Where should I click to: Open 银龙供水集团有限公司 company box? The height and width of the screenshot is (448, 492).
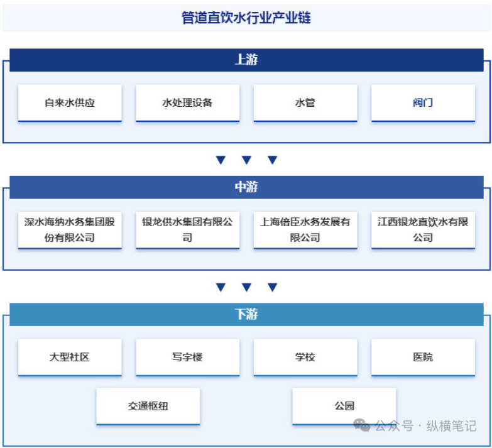[x=187, y=230]
